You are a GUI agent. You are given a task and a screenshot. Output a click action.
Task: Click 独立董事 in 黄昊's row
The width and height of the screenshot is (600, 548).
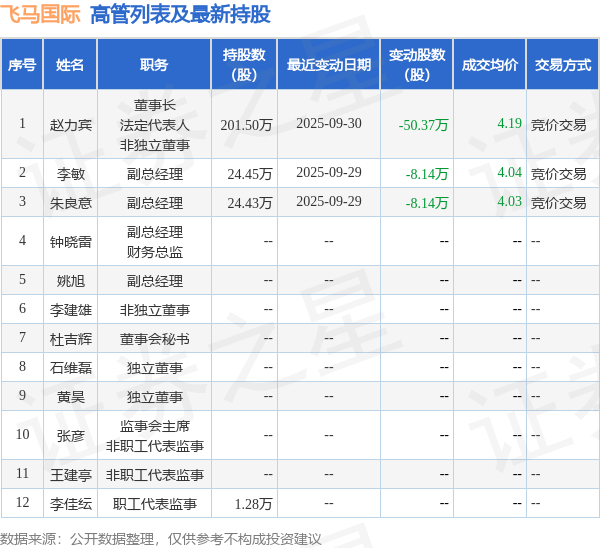tap(155, 397)
